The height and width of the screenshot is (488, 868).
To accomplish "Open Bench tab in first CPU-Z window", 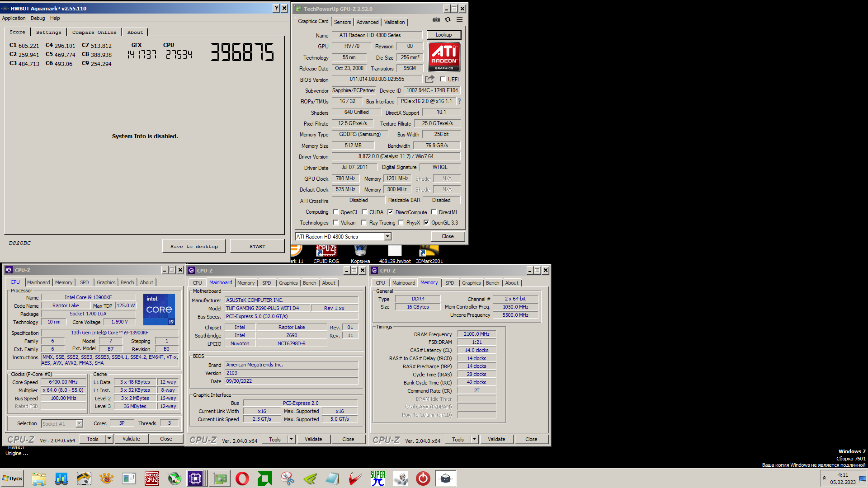I will pyautogui.click(x=127, y=282).
